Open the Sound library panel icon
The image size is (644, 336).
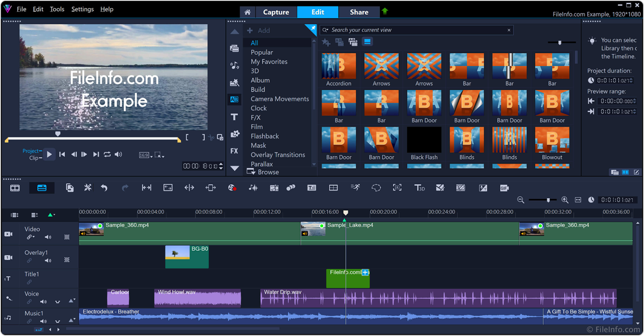click(235, 65)
